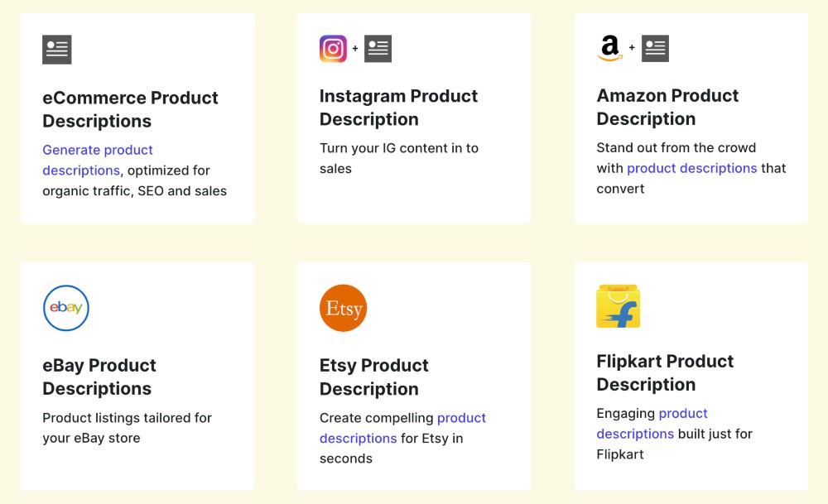
Task: Open Etsy Product Description title
Action: tap(374, 377)
